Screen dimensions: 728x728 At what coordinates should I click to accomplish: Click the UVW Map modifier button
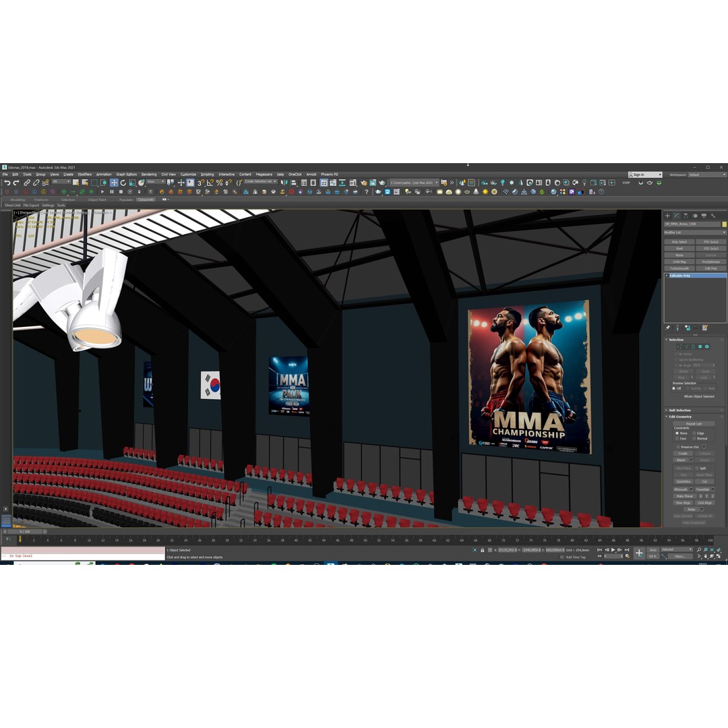[x=679, y=262]
